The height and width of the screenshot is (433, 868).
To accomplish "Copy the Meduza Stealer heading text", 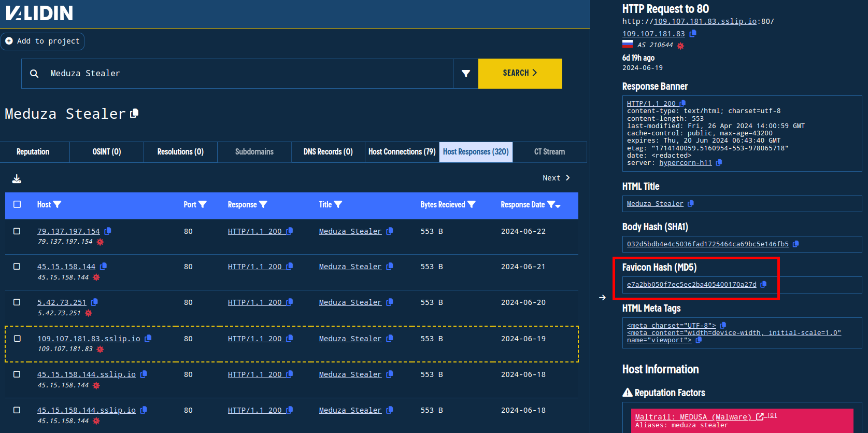I will pos(134,113).
